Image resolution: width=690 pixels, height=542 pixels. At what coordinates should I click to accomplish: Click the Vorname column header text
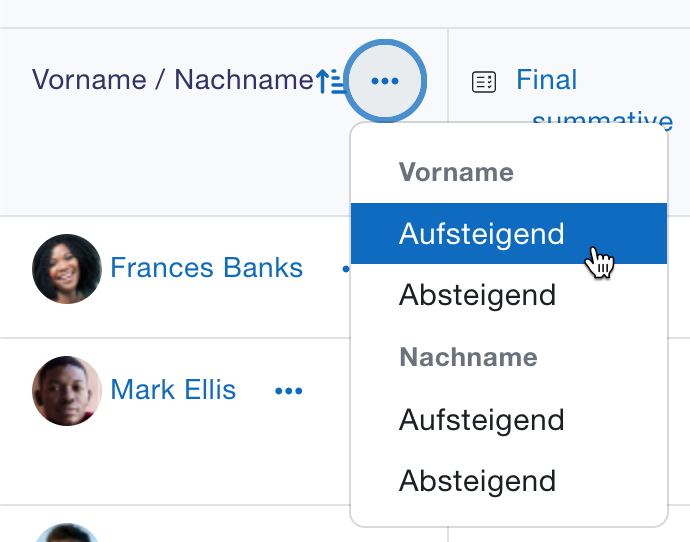pos(89,80)
